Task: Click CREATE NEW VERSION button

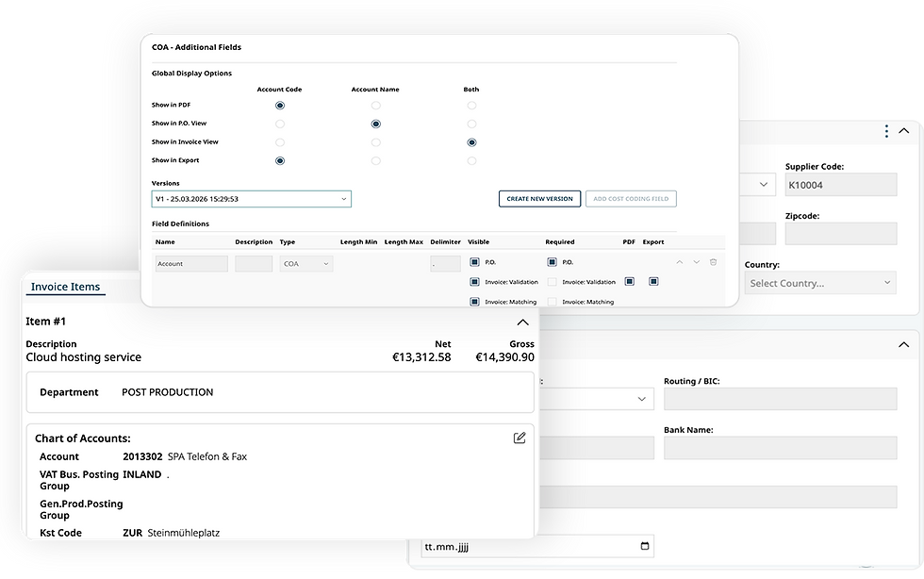Action: tap(539, 199)
